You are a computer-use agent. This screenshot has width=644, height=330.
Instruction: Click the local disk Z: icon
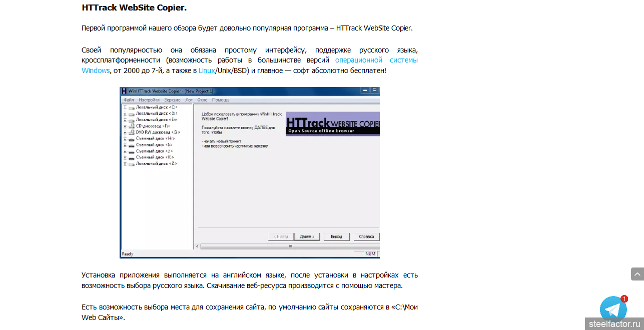(131, 164)
